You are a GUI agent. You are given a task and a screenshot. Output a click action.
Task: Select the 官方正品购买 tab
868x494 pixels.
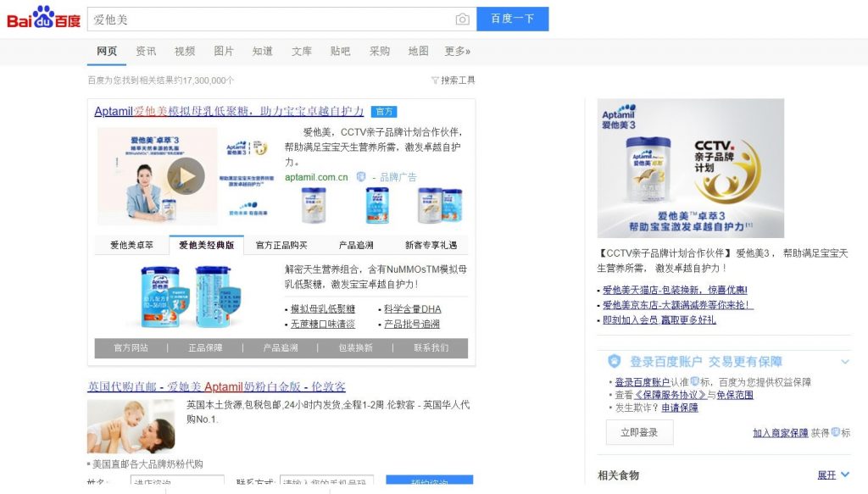click(281, 245)
